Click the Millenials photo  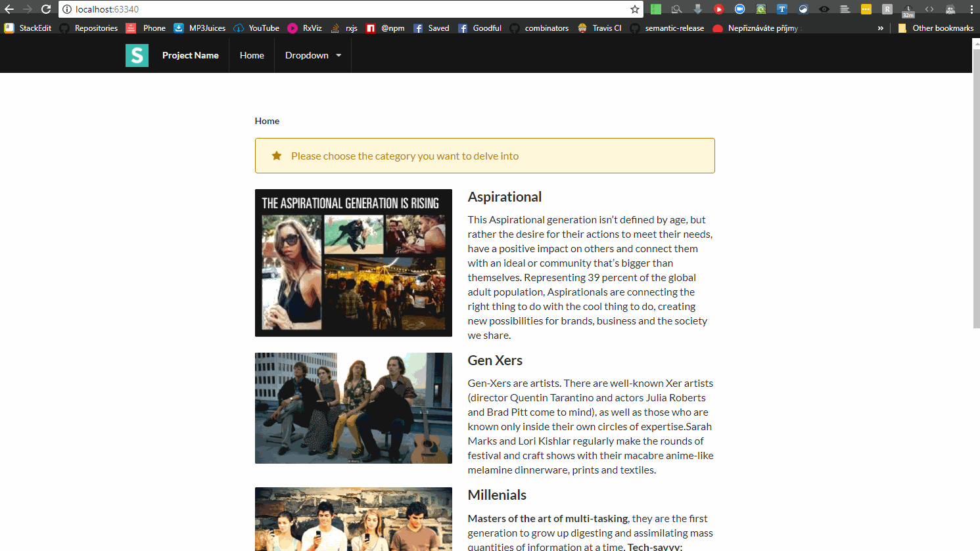point(354,519)
